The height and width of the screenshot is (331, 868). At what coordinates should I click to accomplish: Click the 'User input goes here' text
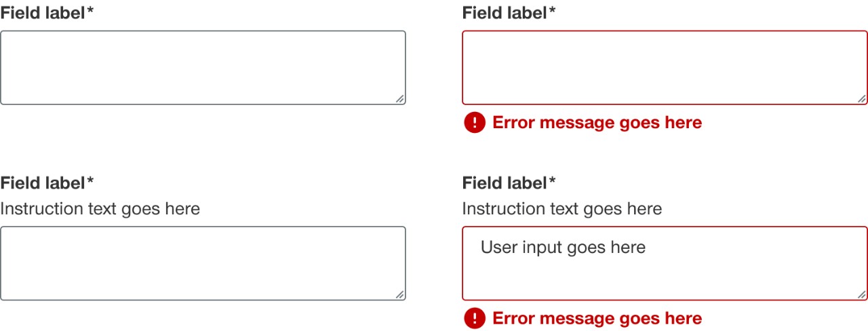tap(563, 248)
